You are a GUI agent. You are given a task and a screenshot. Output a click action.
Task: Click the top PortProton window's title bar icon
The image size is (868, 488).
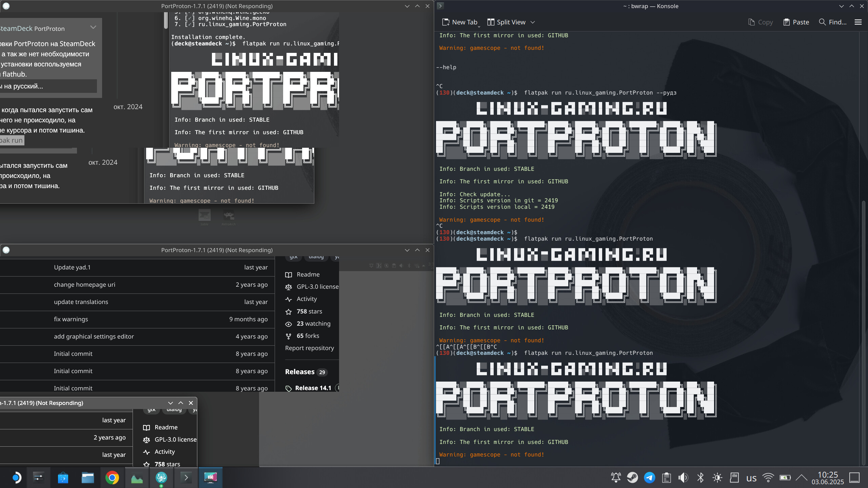coord(6,6)
